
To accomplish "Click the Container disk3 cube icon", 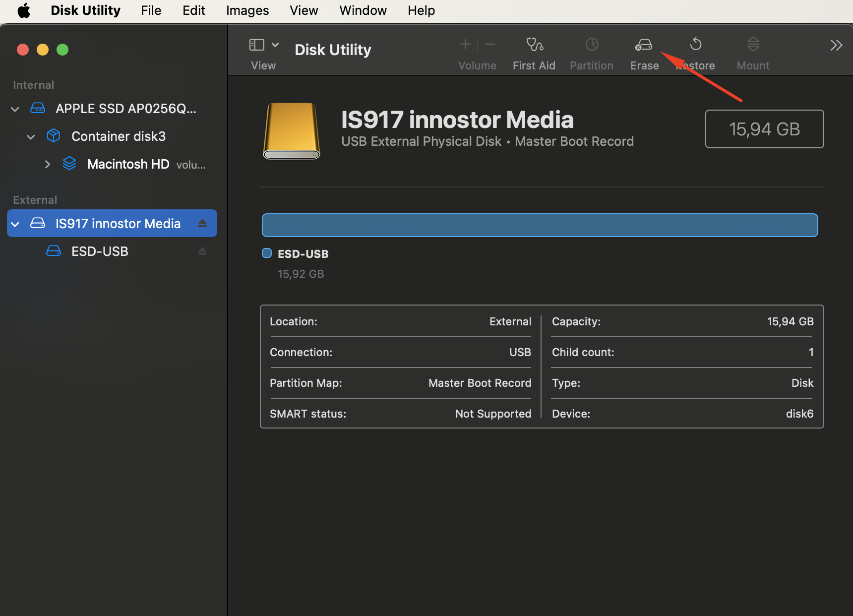I will (x=54, y=136).
